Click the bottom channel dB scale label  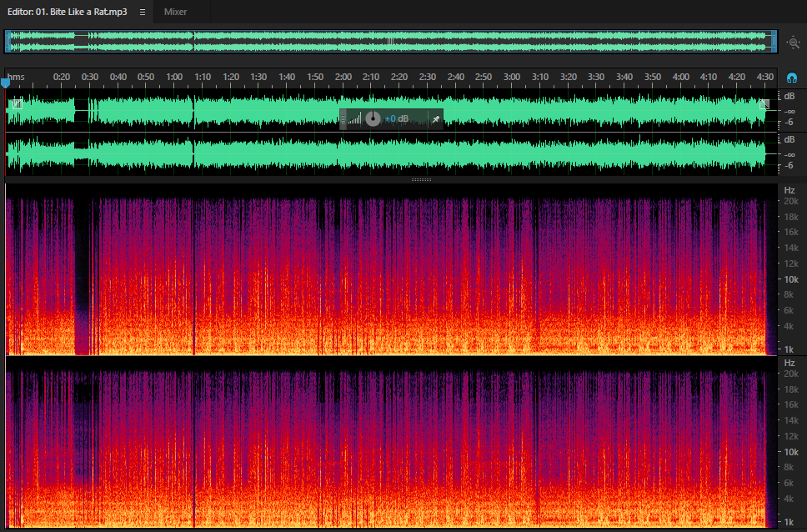tap(789, 139)
